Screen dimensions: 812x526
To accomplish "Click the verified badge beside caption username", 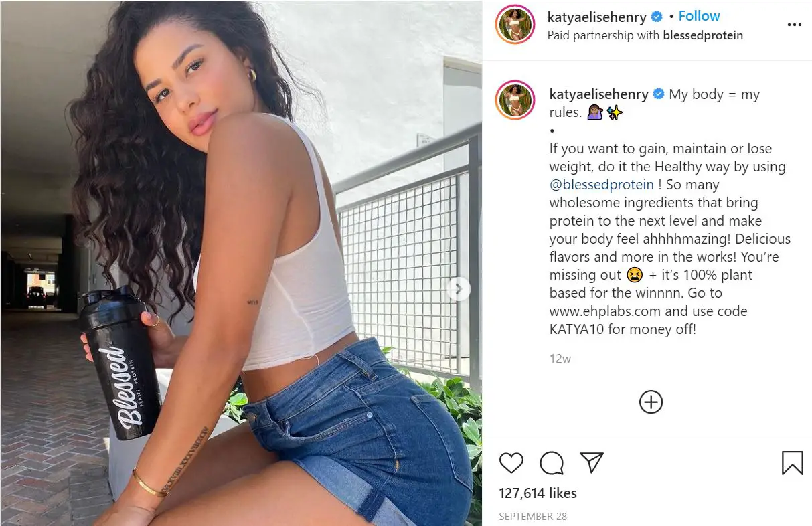I will pyautogui.click(x=658, y=94).
